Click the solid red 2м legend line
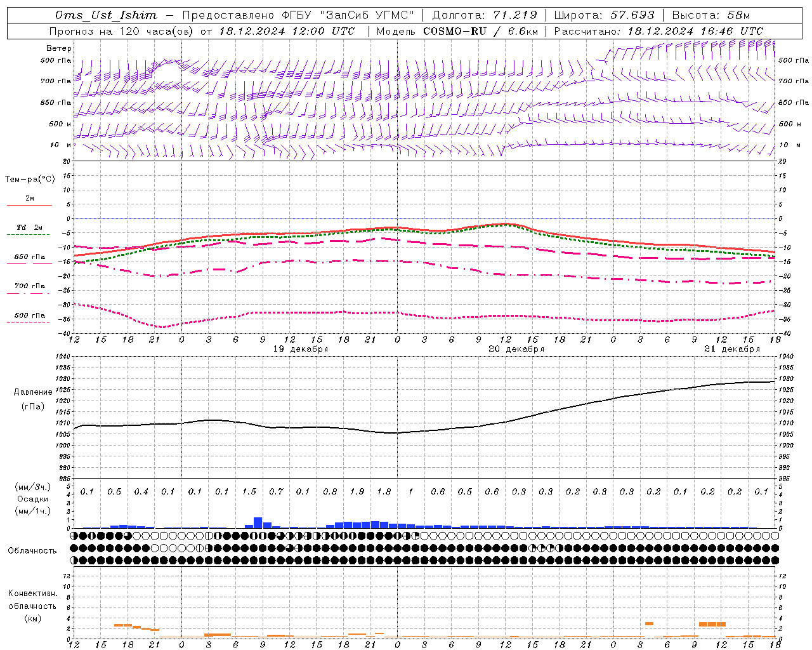The height and width of the screenshot is (650, 812). (29, 205)
